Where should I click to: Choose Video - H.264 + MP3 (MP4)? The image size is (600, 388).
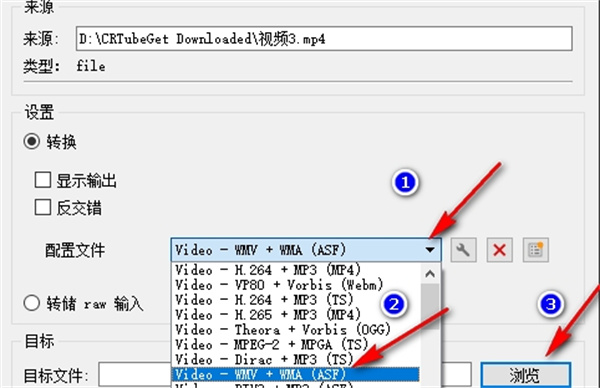[295, 270]
